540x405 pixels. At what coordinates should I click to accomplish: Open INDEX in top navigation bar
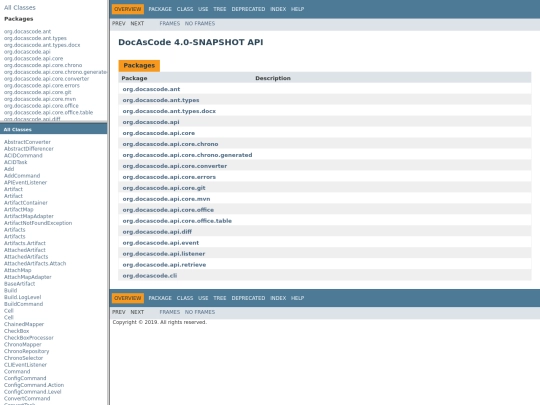pos(278,9)
